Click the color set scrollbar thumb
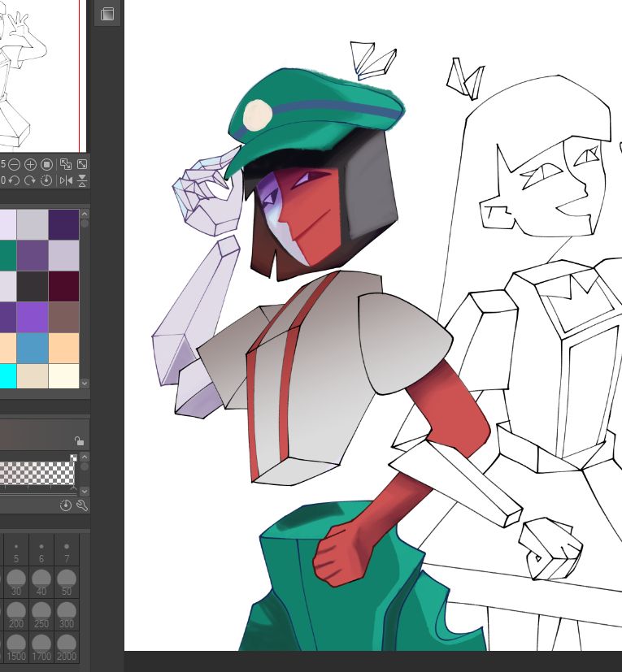Image resolution: width=622 pixels, height=672 pixels. [85, 223]
